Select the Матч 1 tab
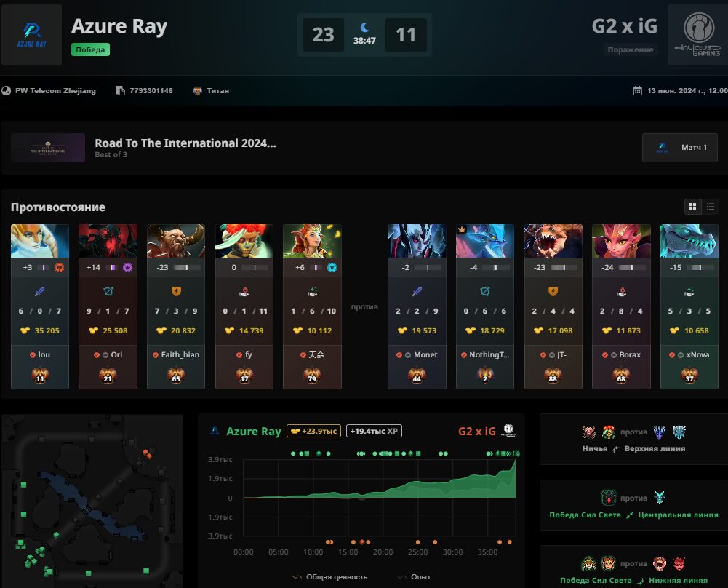728x588 pixels. [x=680, y=147]
